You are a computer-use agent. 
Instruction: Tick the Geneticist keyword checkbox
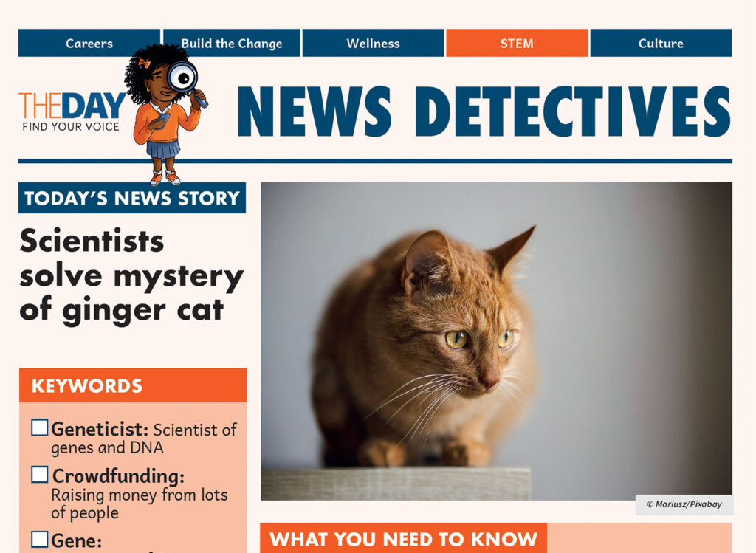point(40,427)
